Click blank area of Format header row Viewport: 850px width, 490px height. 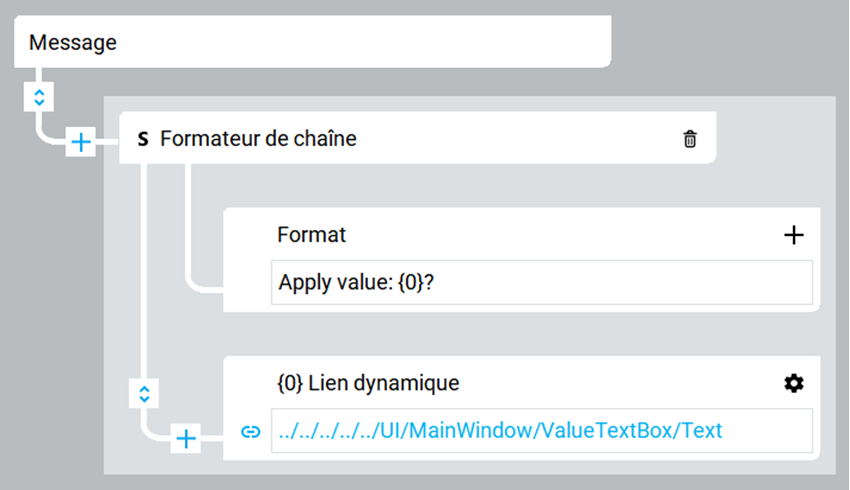click(x=560, y=235)
